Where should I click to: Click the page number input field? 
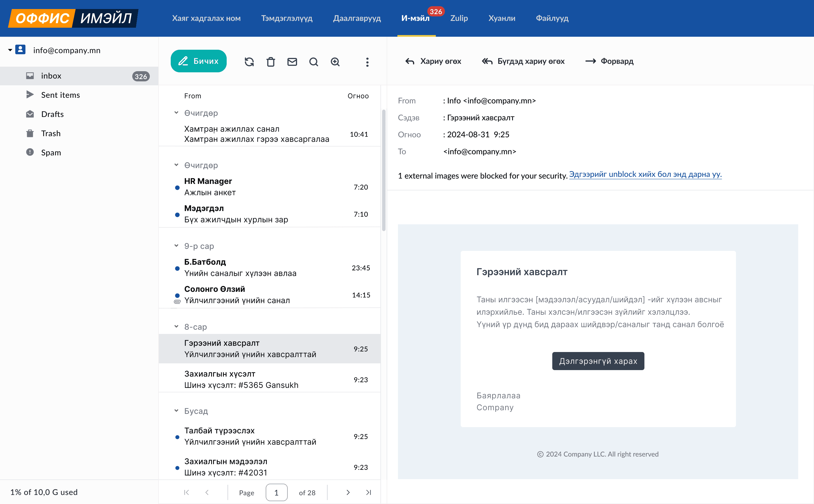(276, 492)
